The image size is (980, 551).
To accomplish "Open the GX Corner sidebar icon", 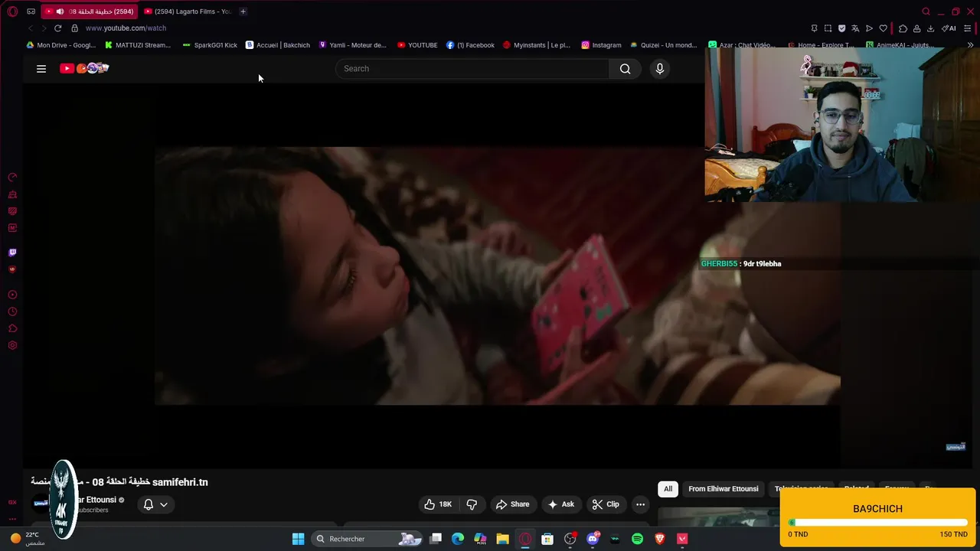I will coord(12,502).
